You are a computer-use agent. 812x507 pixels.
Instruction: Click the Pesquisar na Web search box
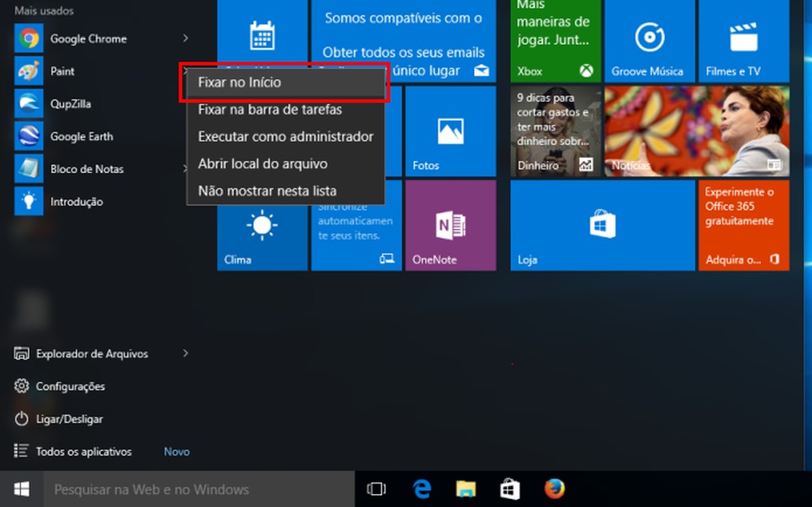[199, 489]
